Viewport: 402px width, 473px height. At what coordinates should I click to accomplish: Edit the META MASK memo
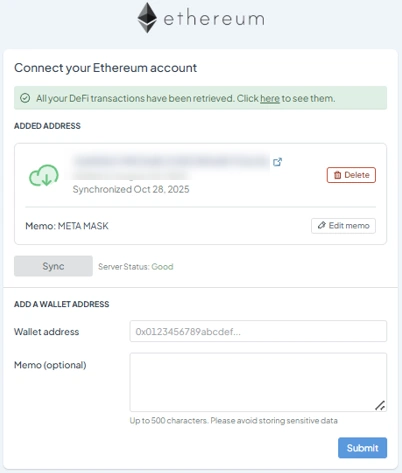[x=343, y=226]
